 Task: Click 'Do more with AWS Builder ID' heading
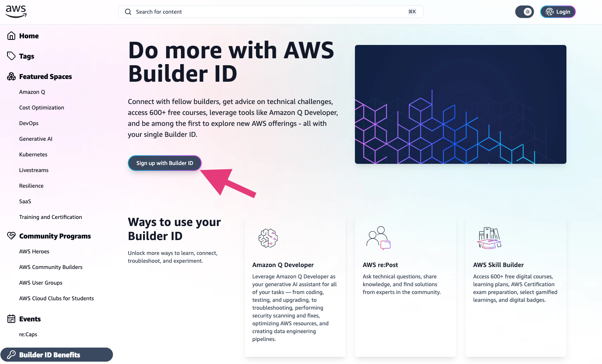[x=231, y=62]
